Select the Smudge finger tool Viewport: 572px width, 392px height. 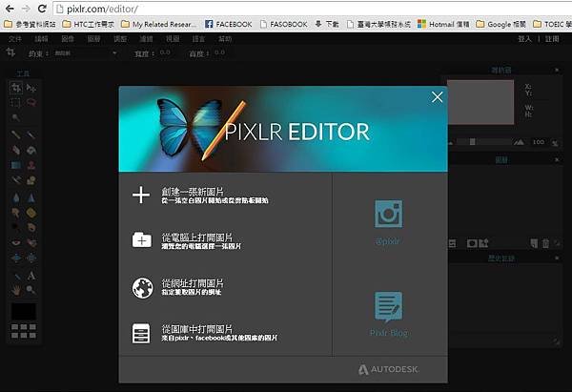pyautogui.click(x=15, y=213)
